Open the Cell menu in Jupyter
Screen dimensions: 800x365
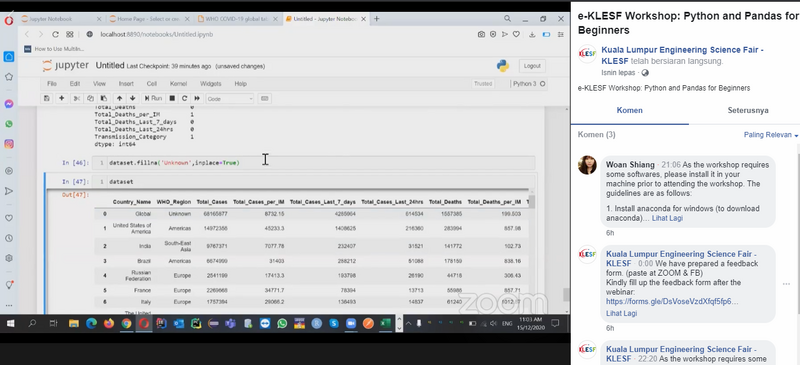coord(152,84)
